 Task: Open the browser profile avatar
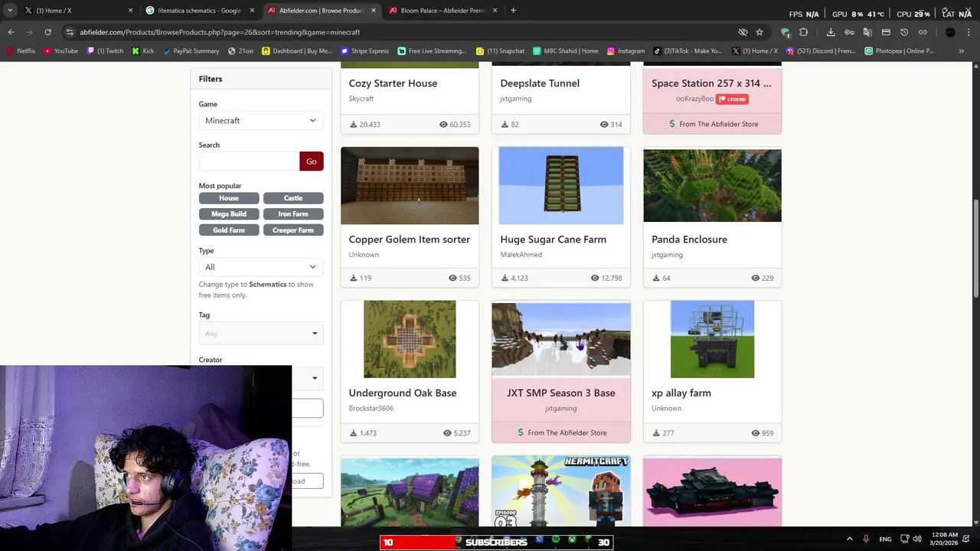pyautogui.click(x=950, y=32)
